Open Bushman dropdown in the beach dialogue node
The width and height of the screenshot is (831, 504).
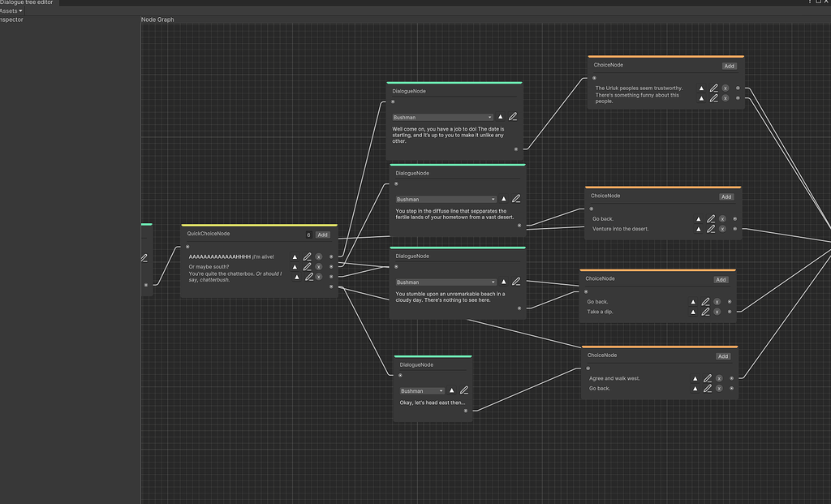446,282
